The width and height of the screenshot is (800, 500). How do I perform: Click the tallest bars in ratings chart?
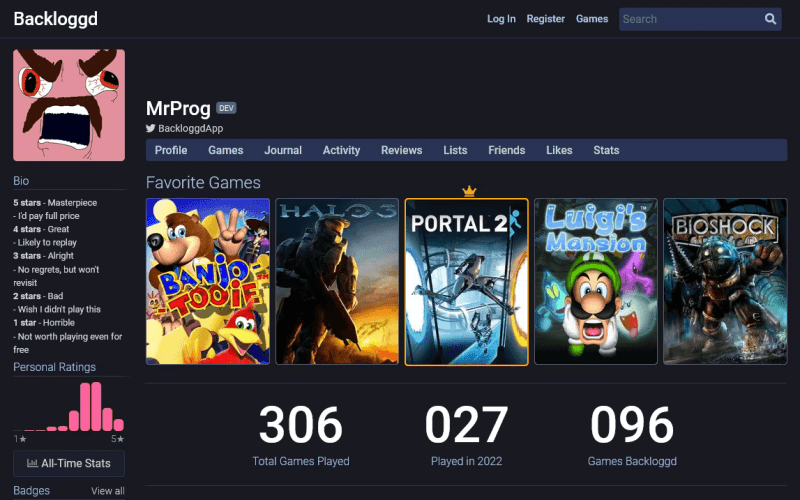tap(91, 407)
